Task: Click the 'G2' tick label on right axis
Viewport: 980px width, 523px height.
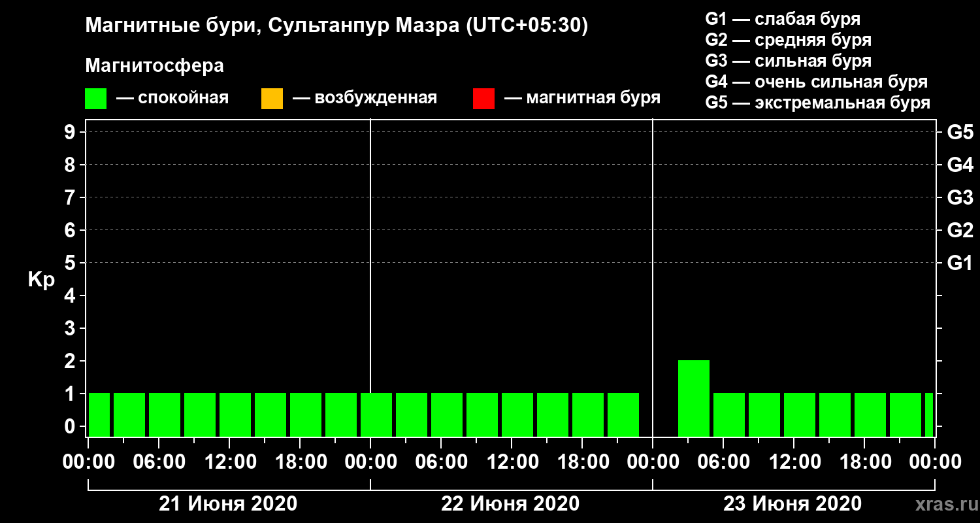Action: click(960, 231)
